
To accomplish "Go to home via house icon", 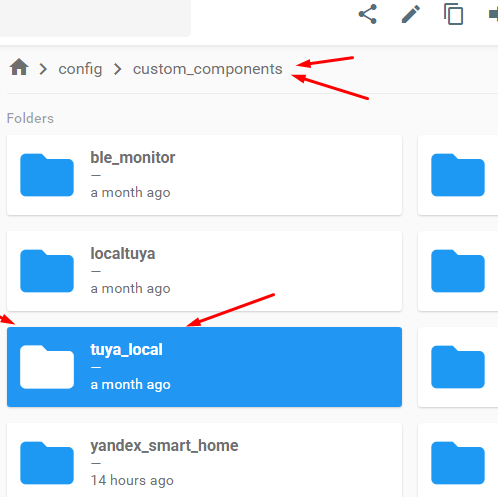I will pos(19,67).
